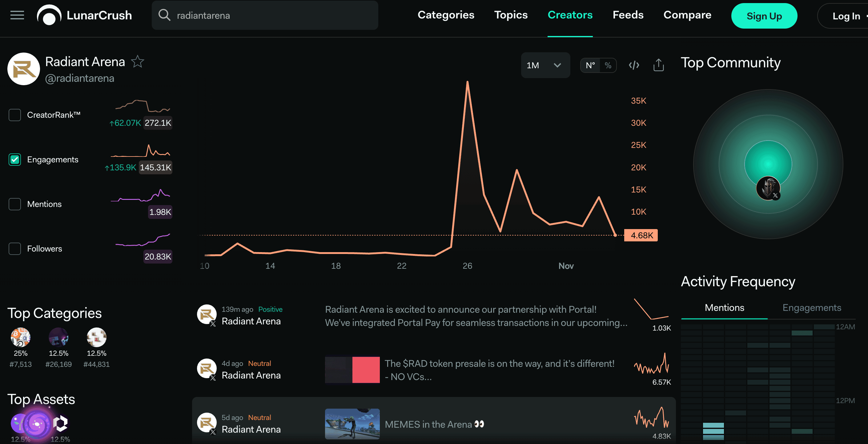The image size is (868, 444).
Task: Click the search magnifier icon
Action: click(x=164, y=15)
